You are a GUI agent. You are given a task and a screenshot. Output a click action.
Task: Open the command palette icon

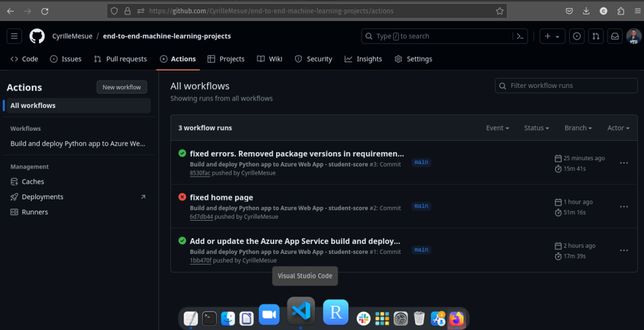click(520, 36)
